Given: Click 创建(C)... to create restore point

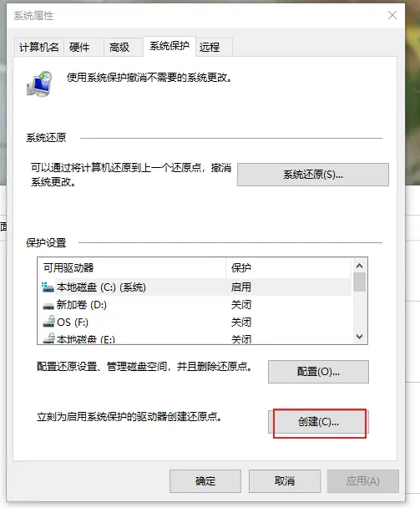Looking at the screenshot, I should coord(318,422).
